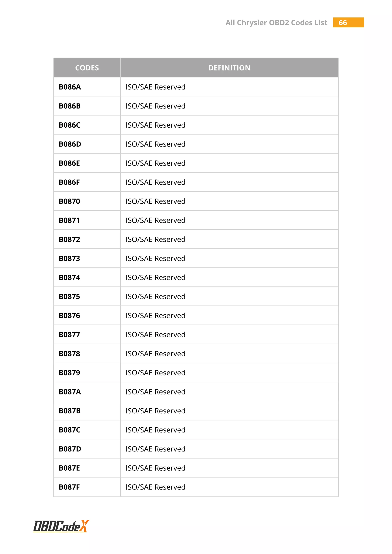The width and height of the screenshot is (392, 554).
Task: Click the orange page number 66 badge
Action: 348,22
